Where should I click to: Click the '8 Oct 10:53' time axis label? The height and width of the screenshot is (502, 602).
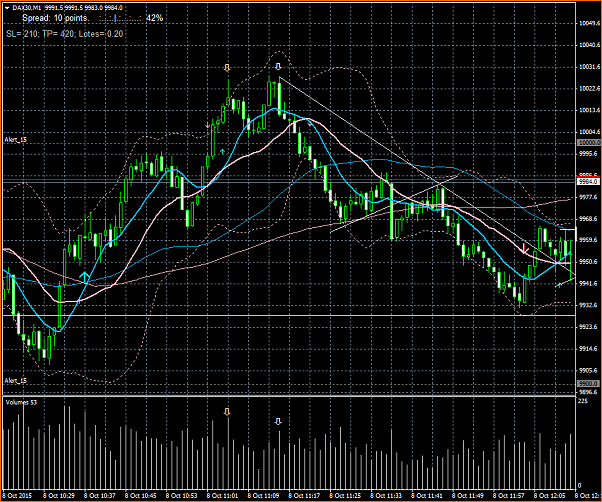point(181,495)
